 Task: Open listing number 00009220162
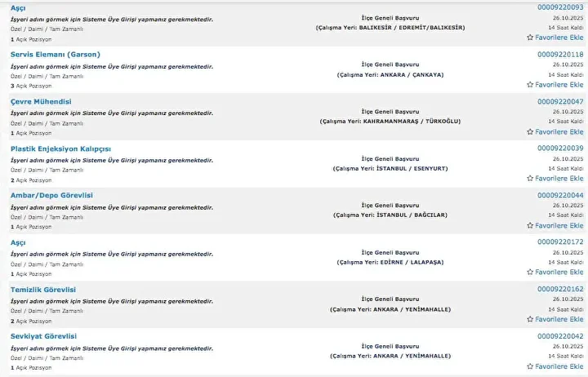coord(560,290)
